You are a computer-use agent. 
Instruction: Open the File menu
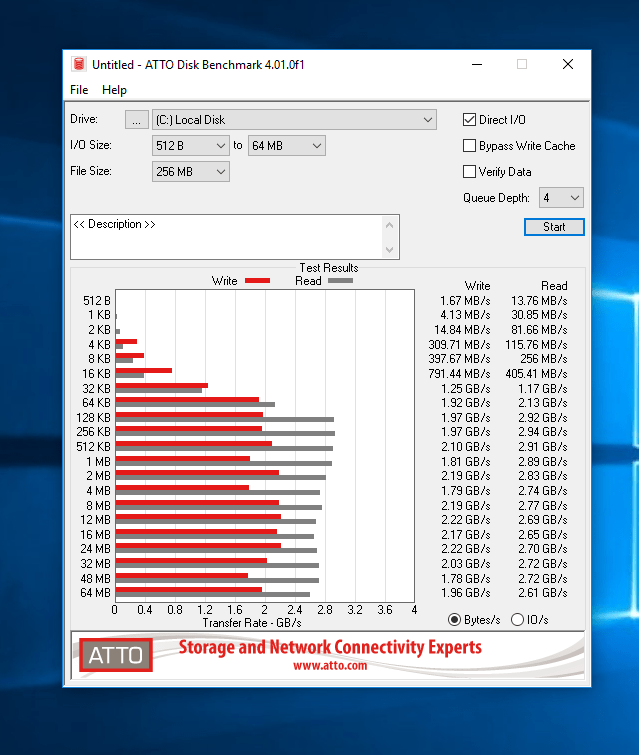[x=79, y=90]
